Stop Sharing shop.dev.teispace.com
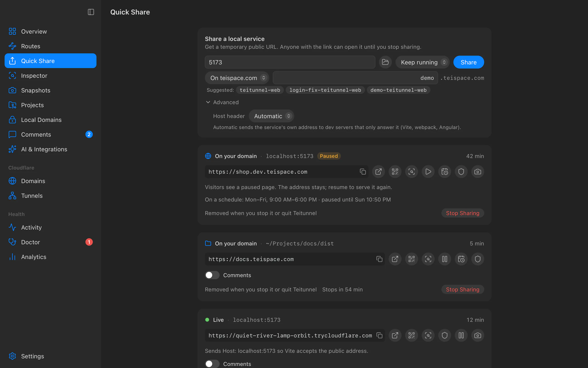This screenshot has width=588, height=368. coord(463,213)
